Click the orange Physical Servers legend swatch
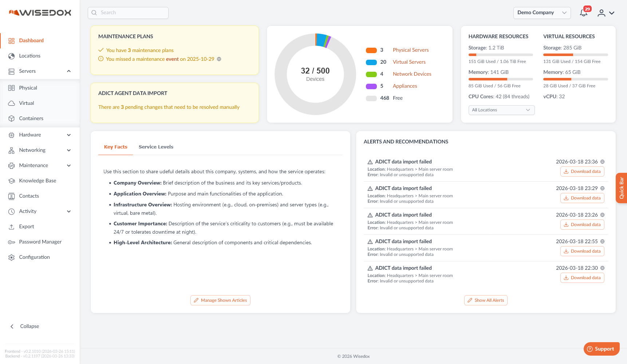The image size is (627, 364). click(371, 50)
